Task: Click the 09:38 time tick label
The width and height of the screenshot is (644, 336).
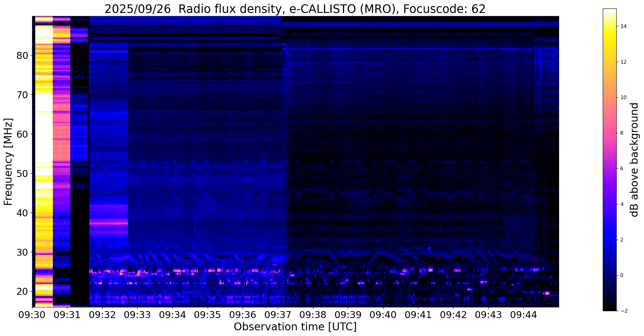Action: pyautogui.click(x=313, y=314)
